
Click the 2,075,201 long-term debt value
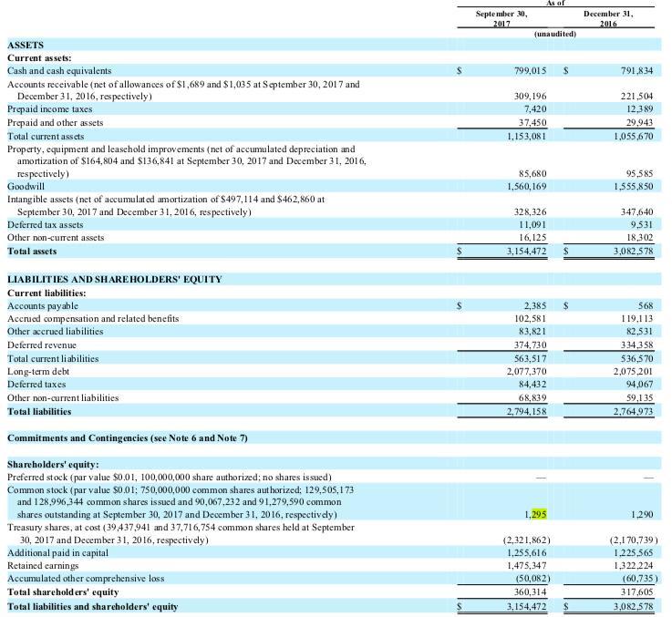pyautogui.click(x=634, y=372)
